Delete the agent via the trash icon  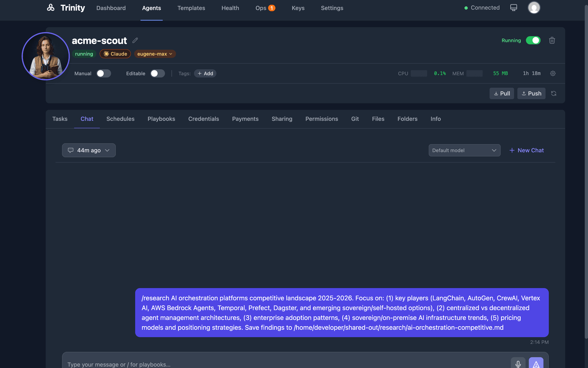(x=552, y=40)
